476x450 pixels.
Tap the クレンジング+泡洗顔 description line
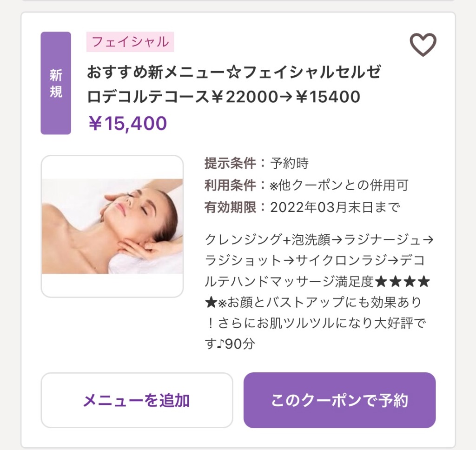click(x=268, y=240)
